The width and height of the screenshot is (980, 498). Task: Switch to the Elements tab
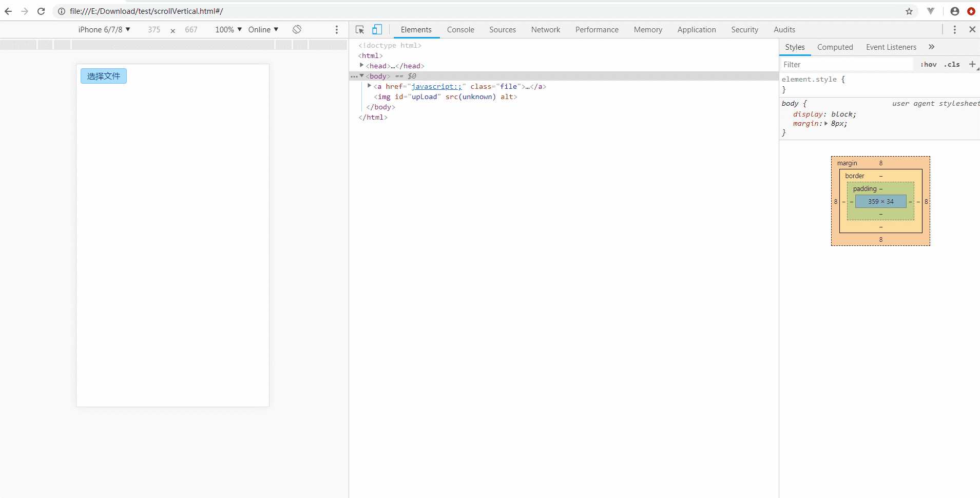pos(416,30)
